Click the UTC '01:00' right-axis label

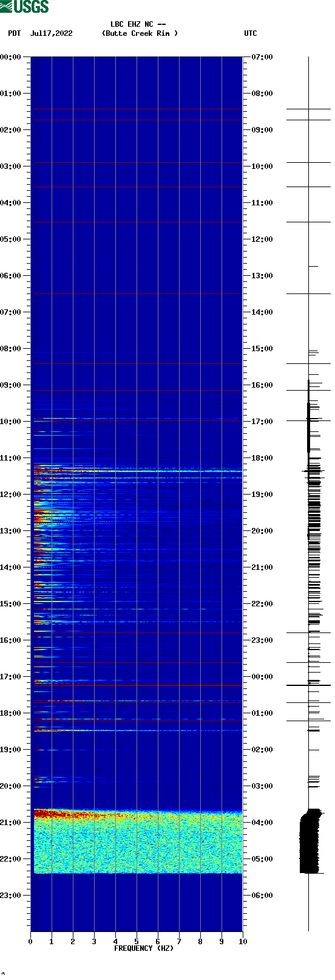[x=262, y=713]
